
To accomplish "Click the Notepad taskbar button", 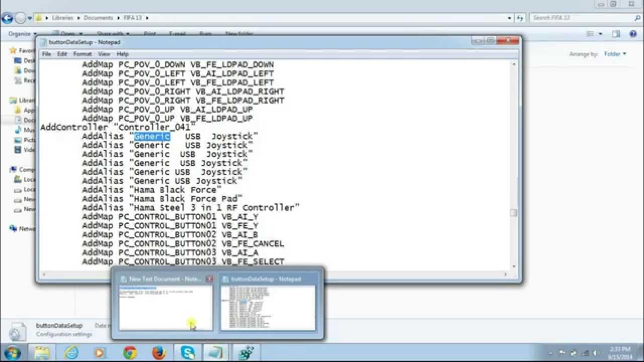I will [x=216, y=353].
